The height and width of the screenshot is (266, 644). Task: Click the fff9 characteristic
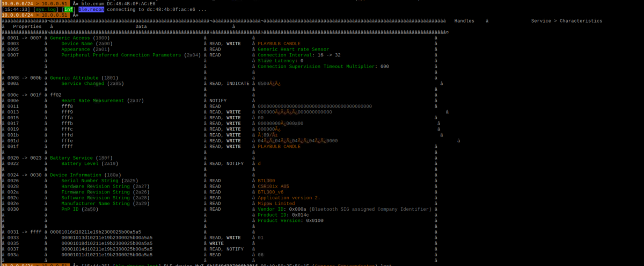67,112
